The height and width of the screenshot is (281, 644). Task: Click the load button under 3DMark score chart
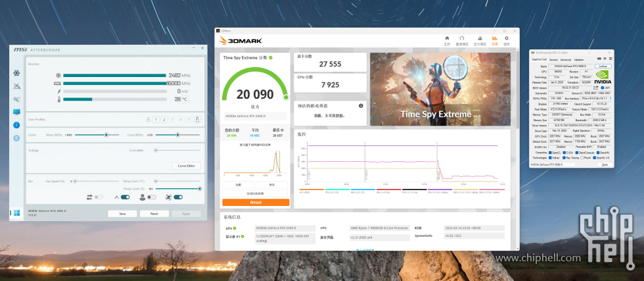[238, 185]
